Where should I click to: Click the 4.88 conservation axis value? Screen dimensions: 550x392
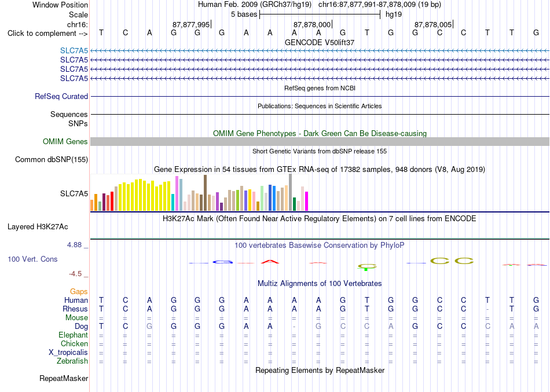click(74, 245)
